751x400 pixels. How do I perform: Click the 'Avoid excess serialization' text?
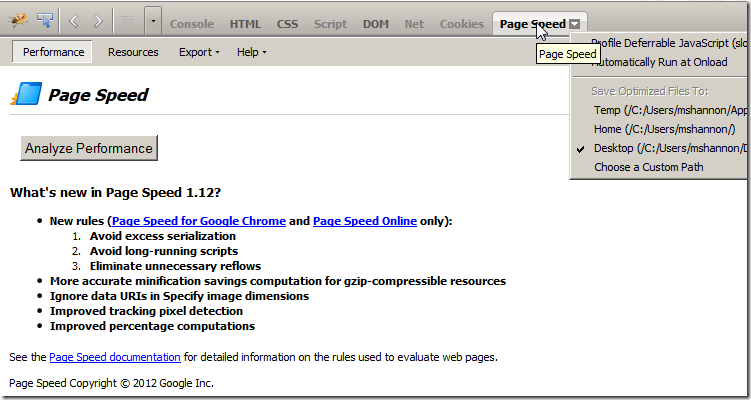[163, 236]
